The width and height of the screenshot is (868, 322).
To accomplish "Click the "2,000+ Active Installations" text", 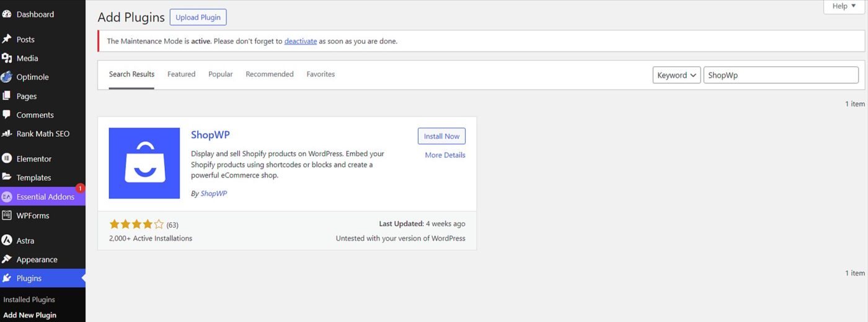I will click(x=151, y=238).
